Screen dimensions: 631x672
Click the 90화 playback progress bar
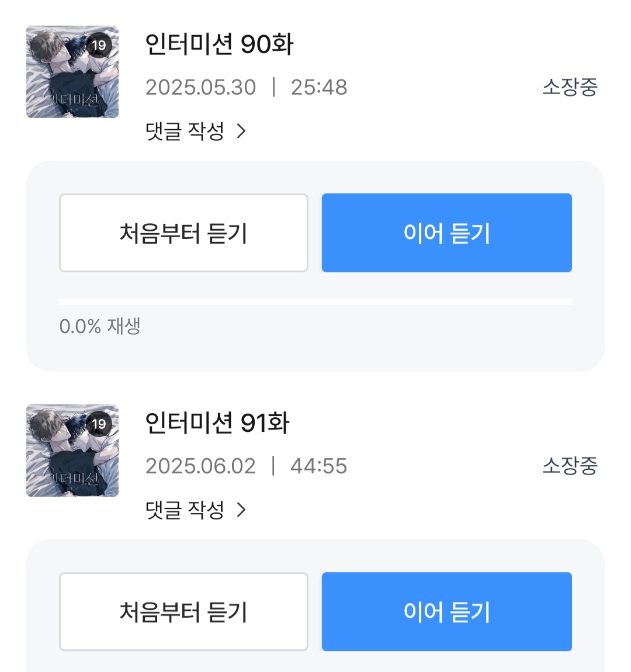pos(315,302)
